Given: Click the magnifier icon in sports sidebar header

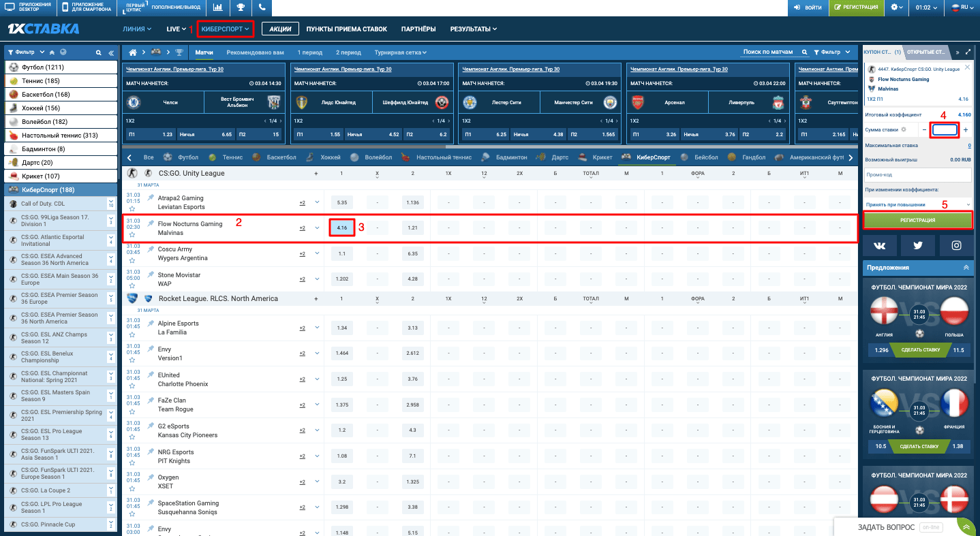Looking at the screenshot, I should tap(98, 52).
